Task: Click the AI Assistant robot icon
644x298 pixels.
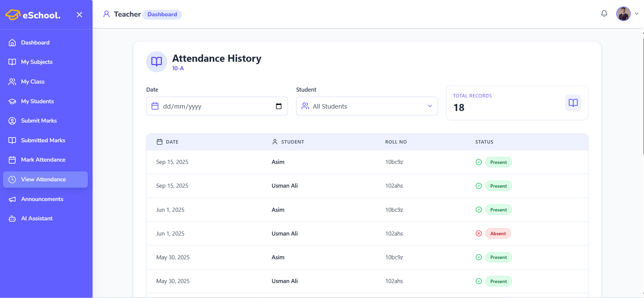Action: click(12, 219)
